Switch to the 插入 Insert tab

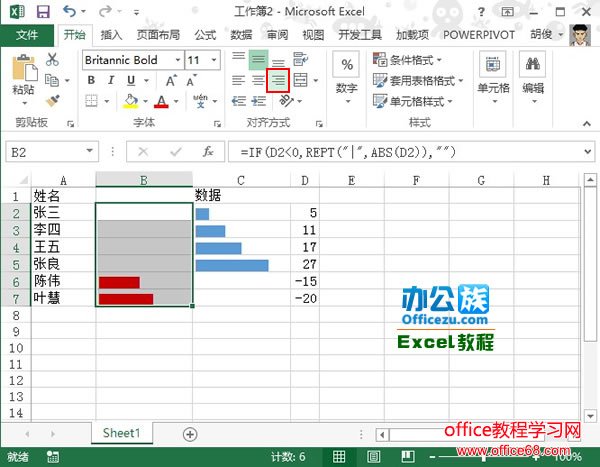tap(111, 35)
